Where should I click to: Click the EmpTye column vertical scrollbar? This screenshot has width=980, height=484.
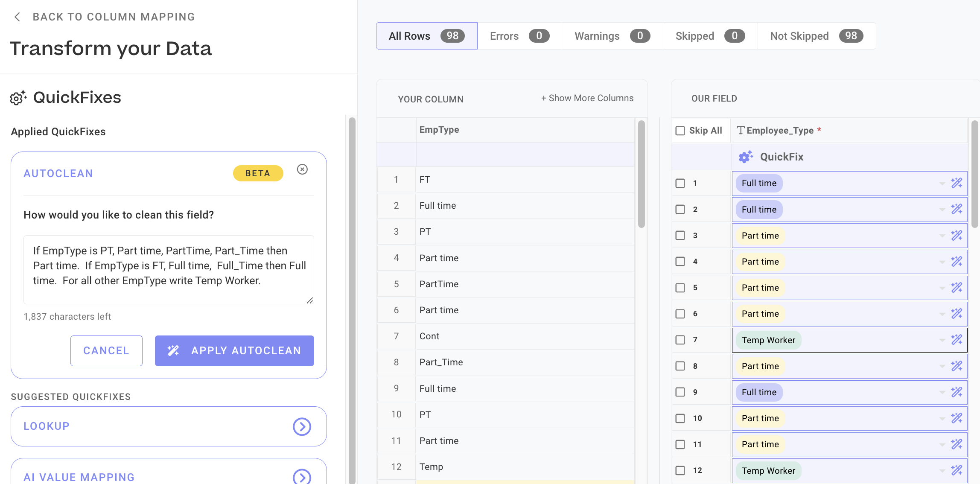[x=641, y=174]
